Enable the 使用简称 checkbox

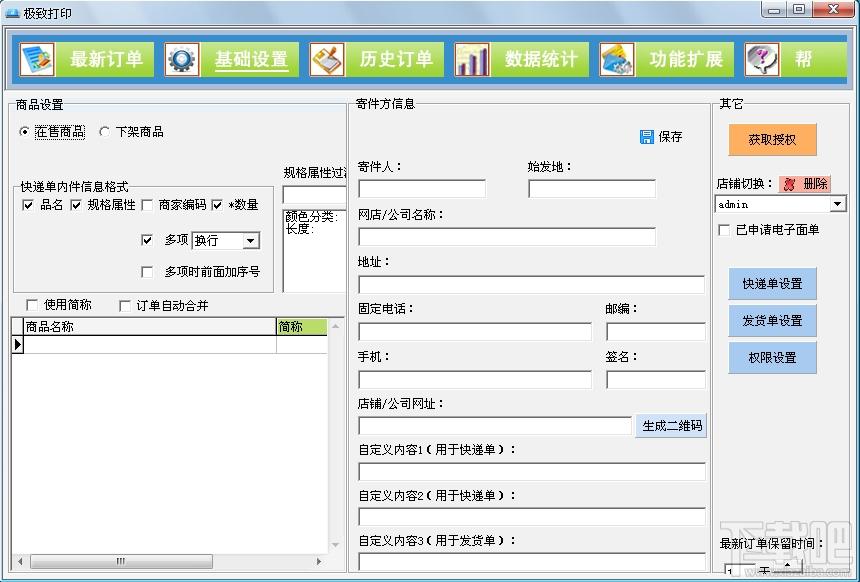(x=32, y=305)
